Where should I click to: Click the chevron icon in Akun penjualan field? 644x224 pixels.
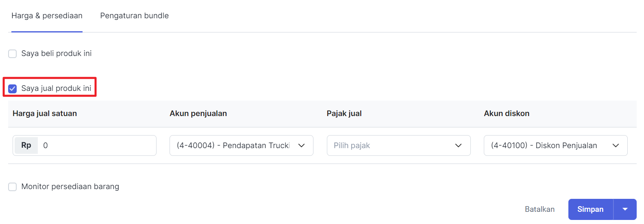[301, 146]
